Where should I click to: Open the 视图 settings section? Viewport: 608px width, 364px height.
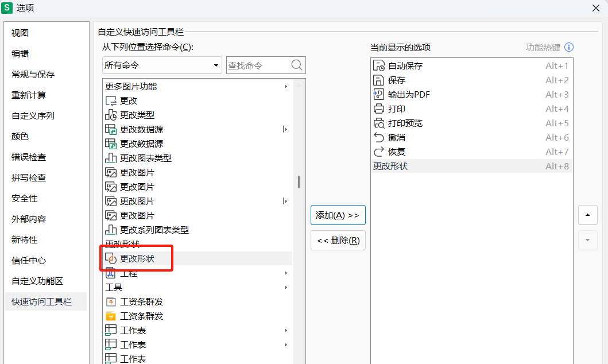pos(20,33)
